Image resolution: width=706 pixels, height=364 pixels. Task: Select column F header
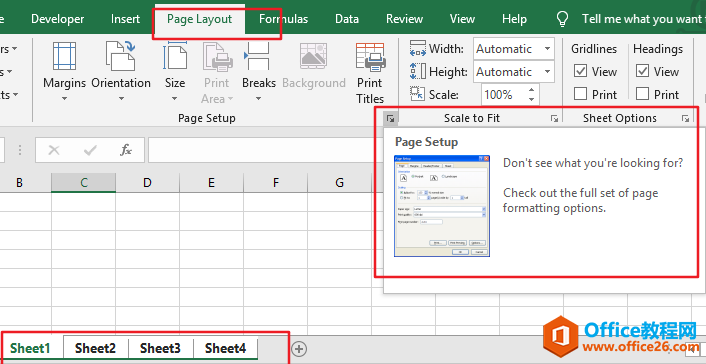click(276, 182)
